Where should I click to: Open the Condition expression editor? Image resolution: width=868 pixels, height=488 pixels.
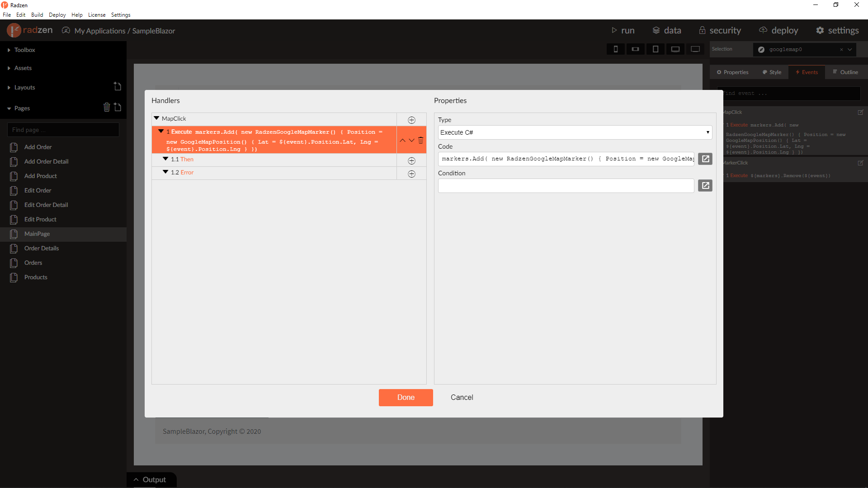click(x=705, y=185)
